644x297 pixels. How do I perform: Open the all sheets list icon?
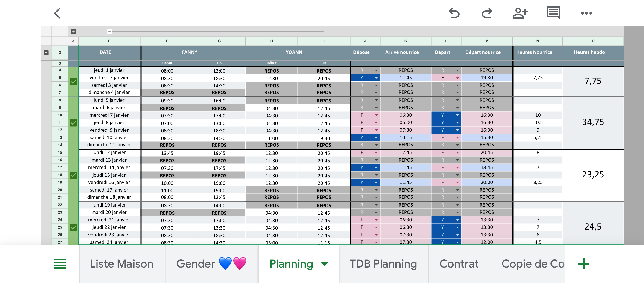pyautogui.click(x=60, y=264)
